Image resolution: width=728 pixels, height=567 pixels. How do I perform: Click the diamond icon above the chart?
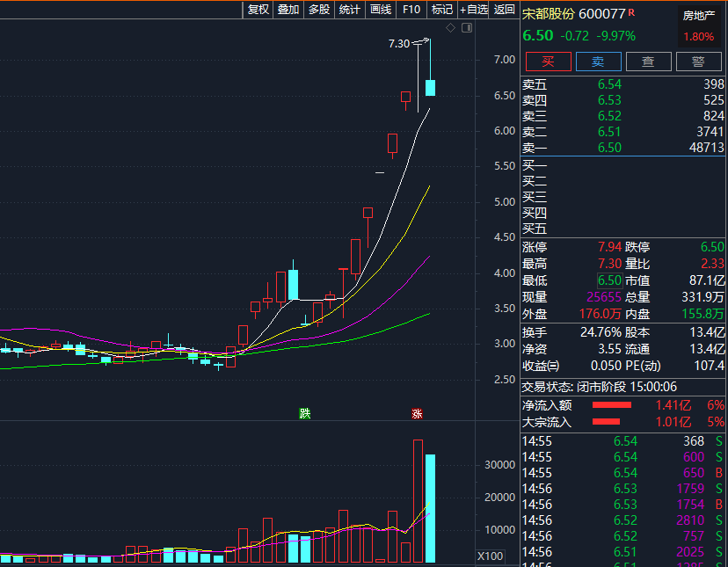[450, 28]
